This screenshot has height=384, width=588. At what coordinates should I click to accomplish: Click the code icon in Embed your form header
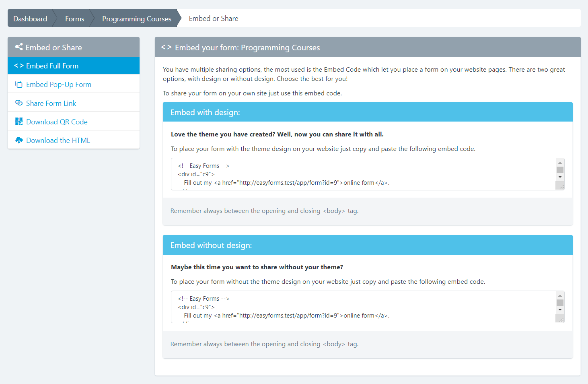click(x=166, y=47)
